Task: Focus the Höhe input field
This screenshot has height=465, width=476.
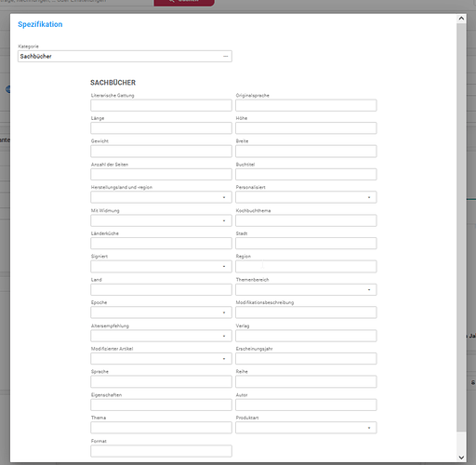Action: (x=306, y=128)
